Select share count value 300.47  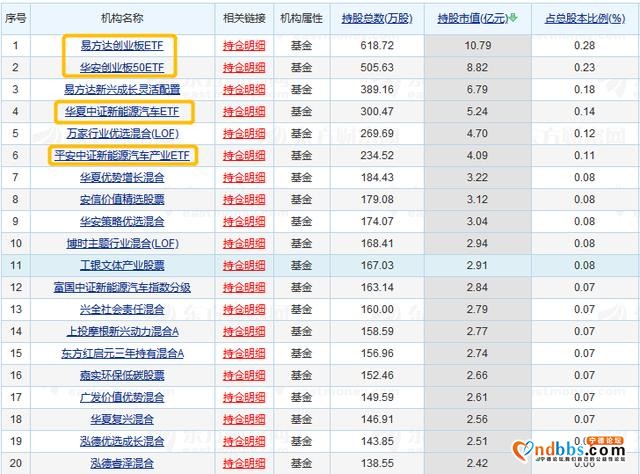pos(377,111)
